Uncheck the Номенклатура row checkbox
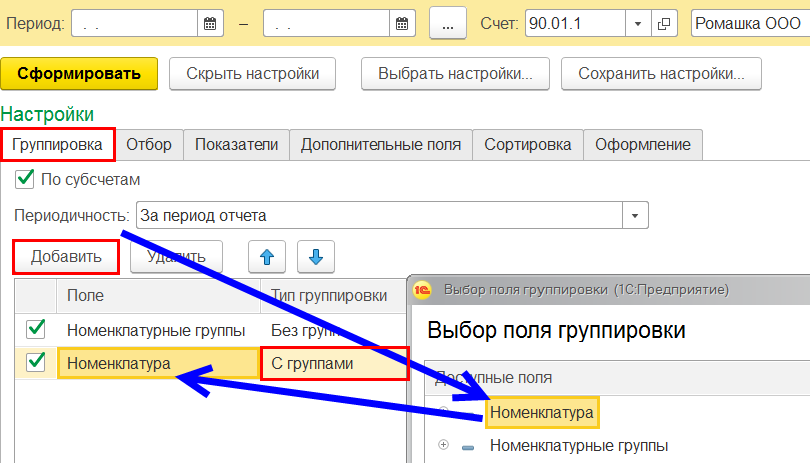 tap(35, 362)
